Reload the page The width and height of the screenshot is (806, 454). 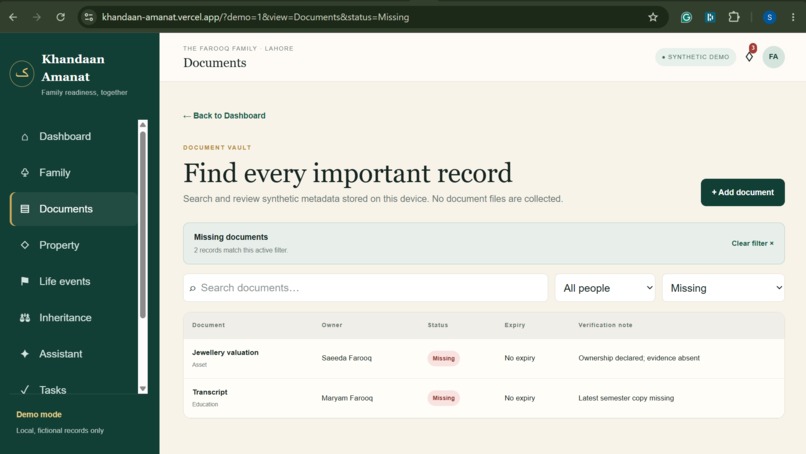coord(61,17)
